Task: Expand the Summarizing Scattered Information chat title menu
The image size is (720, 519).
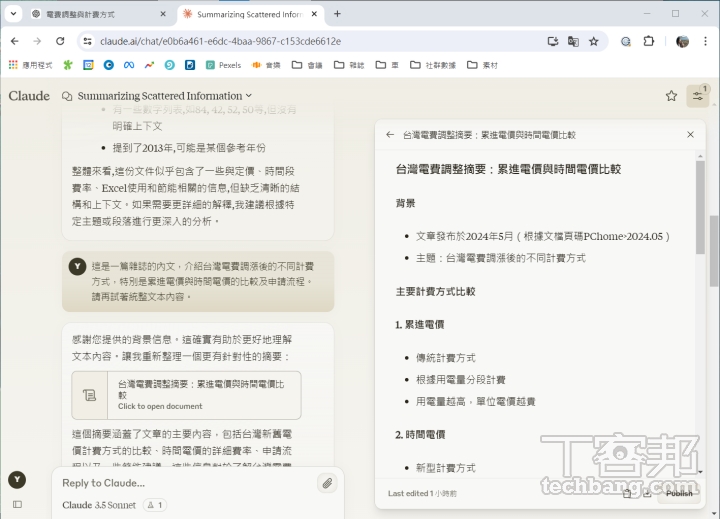Action: pos(164,96)
